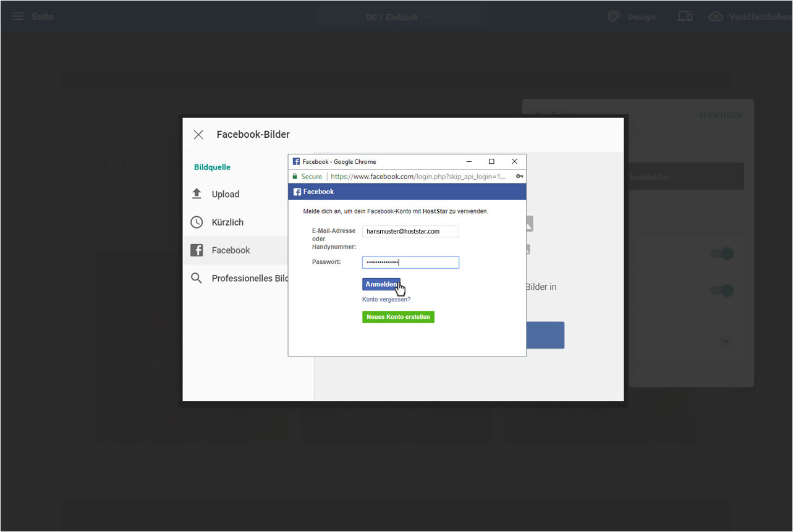Open the Design palette option
The width and height of the screenshot is (793, 532).
(631, 17)
